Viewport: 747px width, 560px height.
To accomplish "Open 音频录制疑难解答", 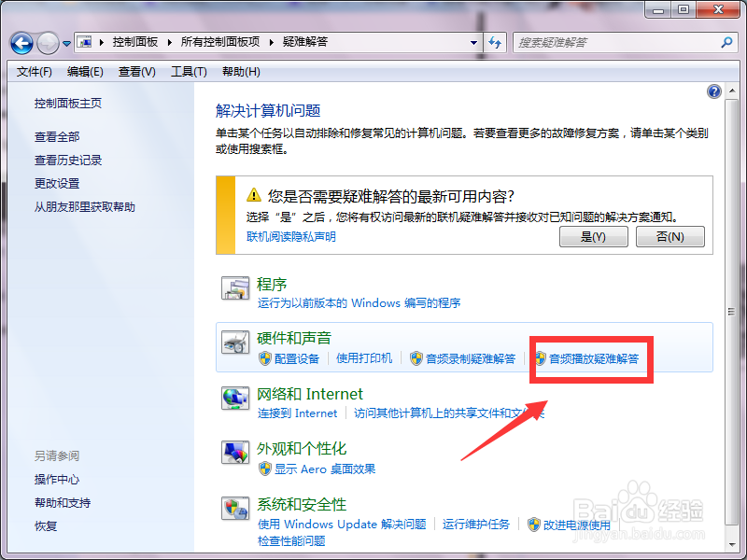I will (x=471, y=359).
